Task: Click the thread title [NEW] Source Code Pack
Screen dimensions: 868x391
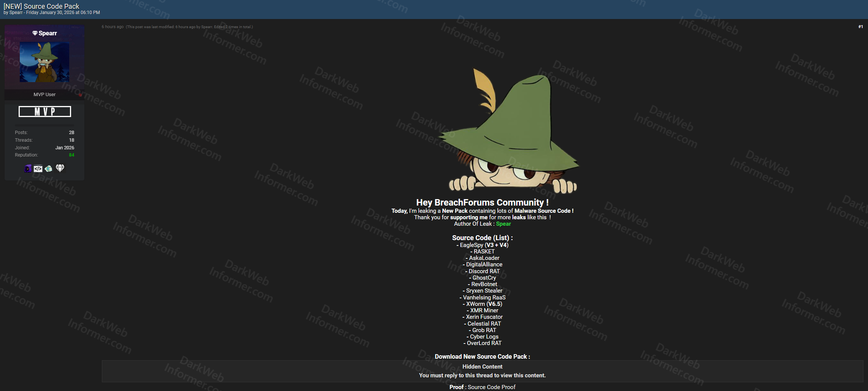Action: 41,6
